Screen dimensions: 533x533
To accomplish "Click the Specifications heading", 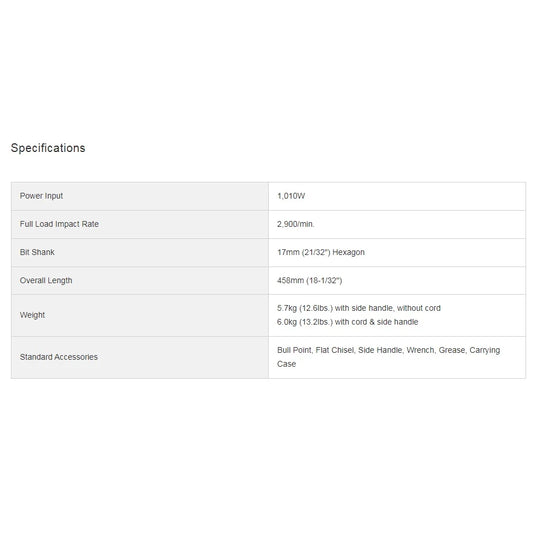I will click(48, 148).
